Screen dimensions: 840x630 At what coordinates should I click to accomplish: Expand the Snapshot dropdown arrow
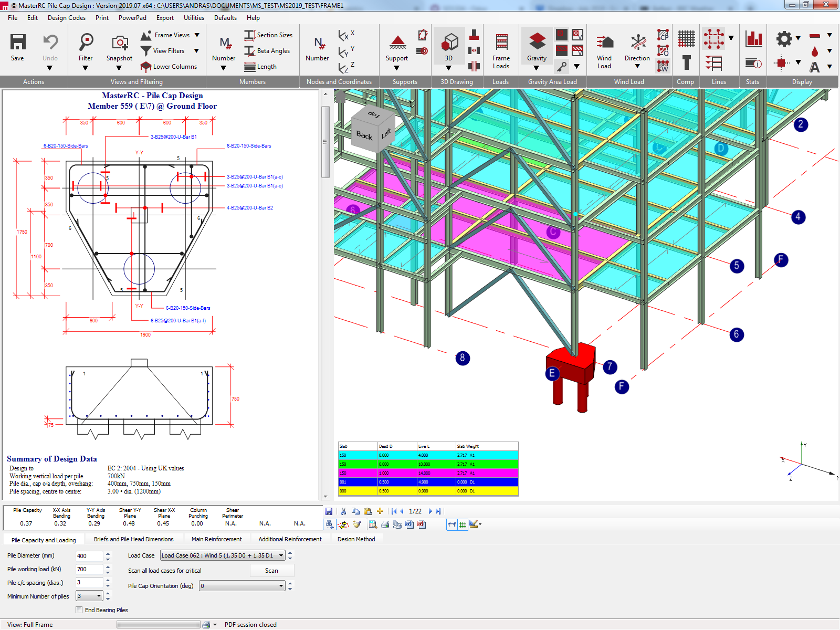[x=119, y=68]
